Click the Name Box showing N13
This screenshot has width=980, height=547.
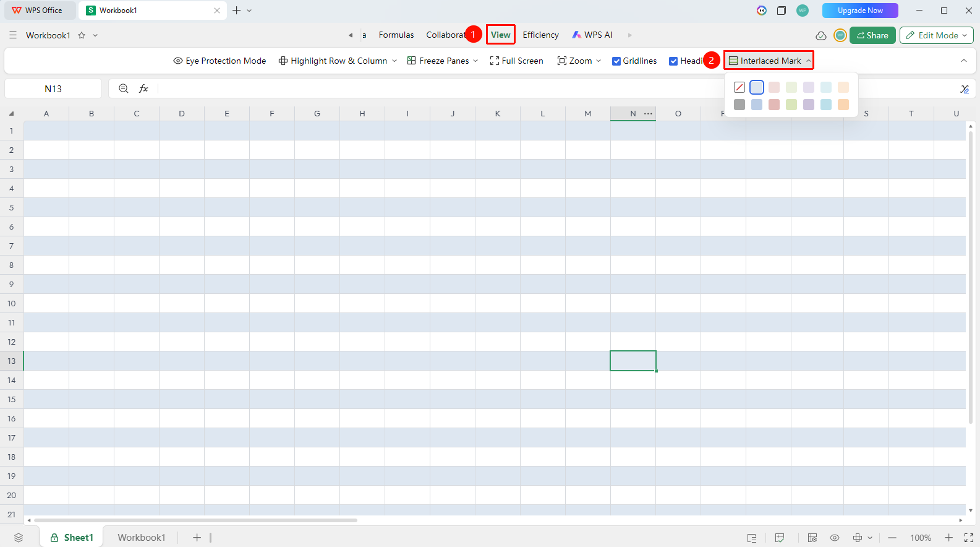(53, 88)
